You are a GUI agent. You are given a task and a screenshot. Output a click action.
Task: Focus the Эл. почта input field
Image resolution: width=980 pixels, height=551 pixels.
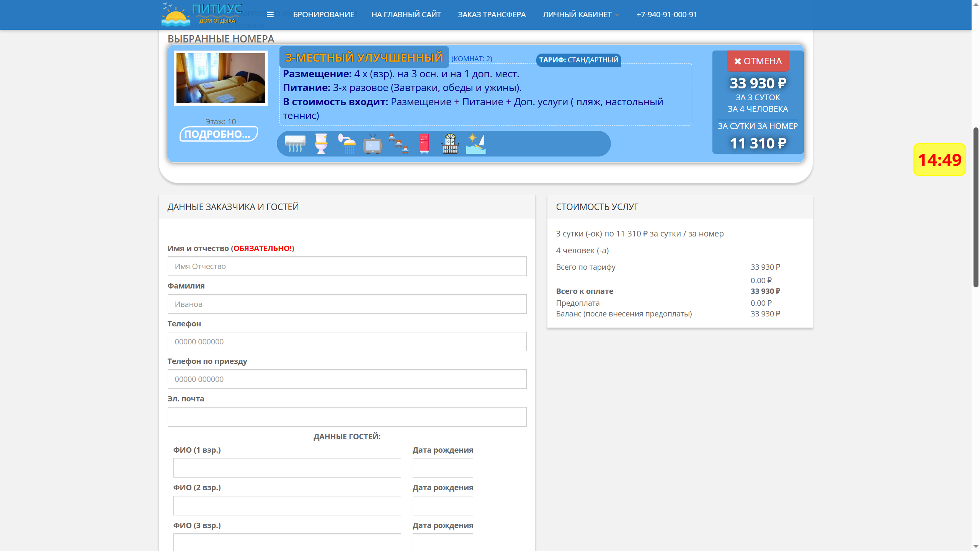[347, 417]
